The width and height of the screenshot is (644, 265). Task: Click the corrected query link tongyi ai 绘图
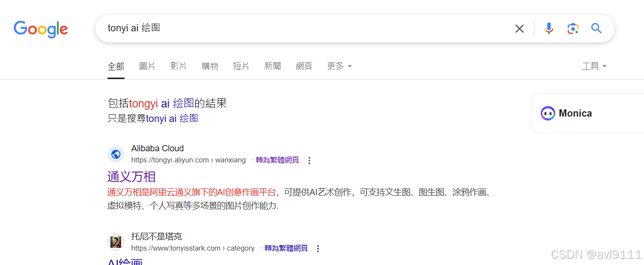[x=162, y=103]
